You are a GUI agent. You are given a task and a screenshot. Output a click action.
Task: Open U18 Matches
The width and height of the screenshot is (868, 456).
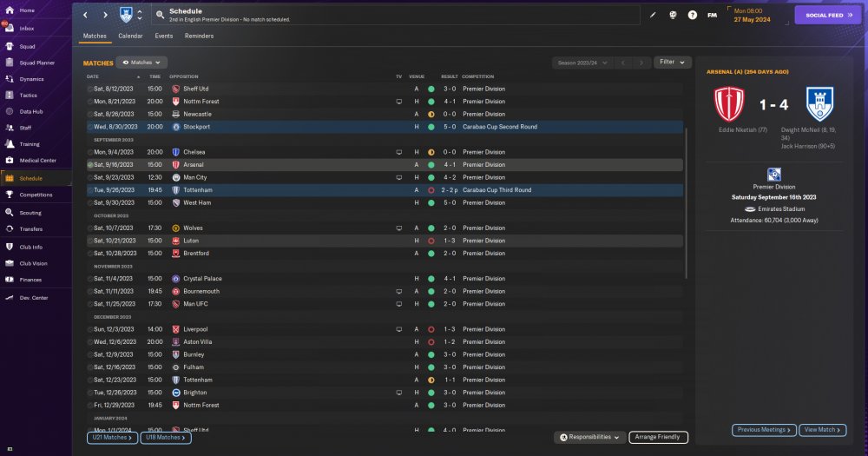point(166,438)
